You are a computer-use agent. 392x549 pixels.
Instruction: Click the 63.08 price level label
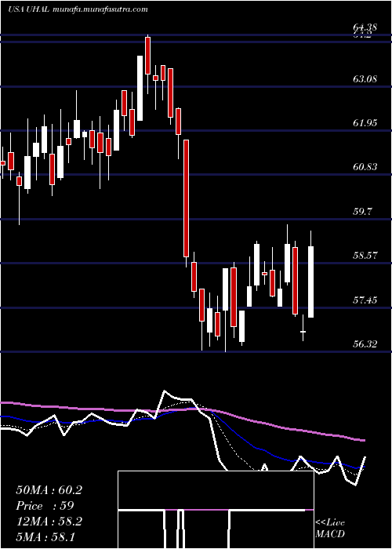pos(365,78)
